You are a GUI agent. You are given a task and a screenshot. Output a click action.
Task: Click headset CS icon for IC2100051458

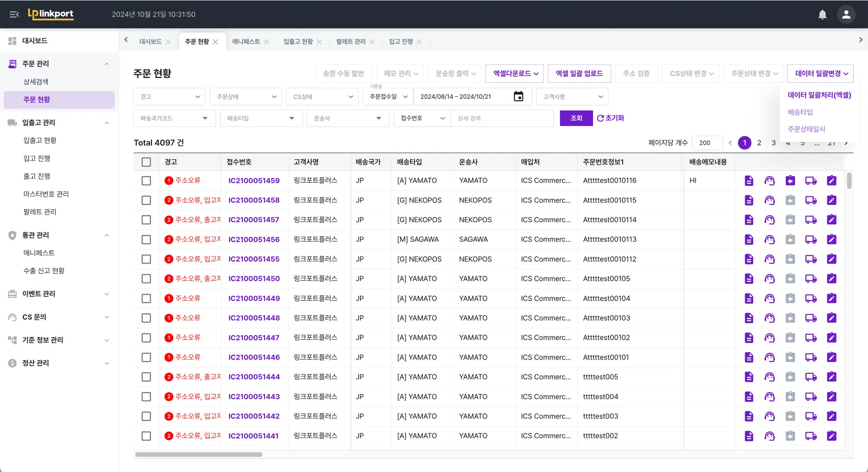(x=769, y=200)
